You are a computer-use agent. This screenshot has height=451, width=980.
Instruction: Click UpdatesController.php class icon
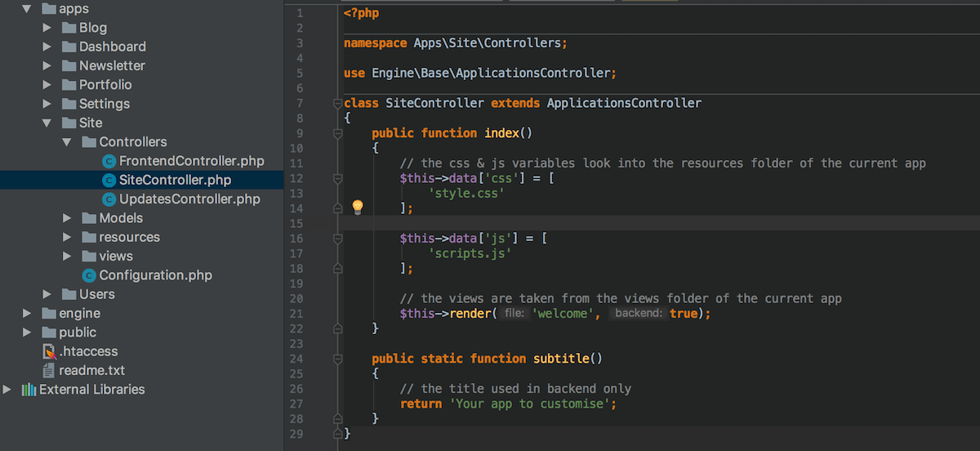coord(109,199)
